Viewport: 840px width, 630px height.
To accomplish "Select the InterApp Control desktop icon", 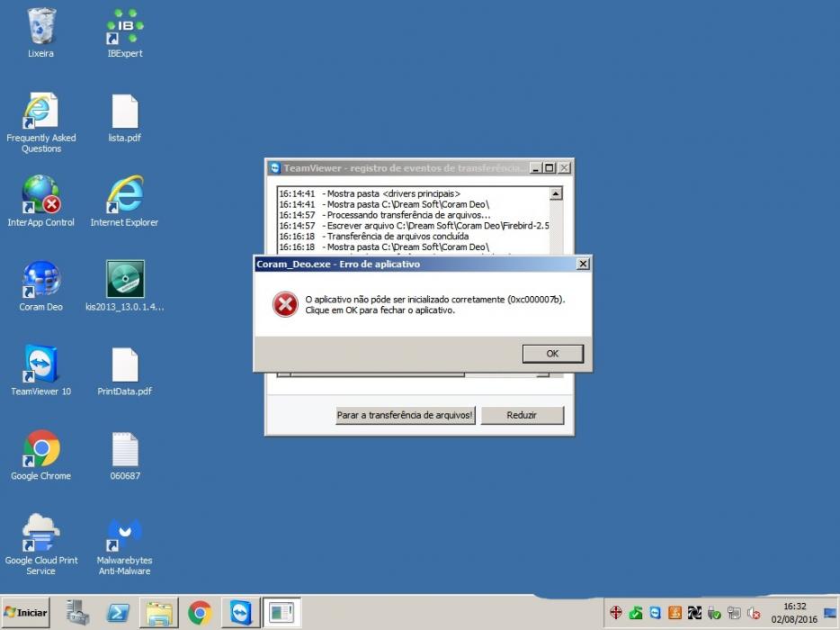I will pos(40,201).
